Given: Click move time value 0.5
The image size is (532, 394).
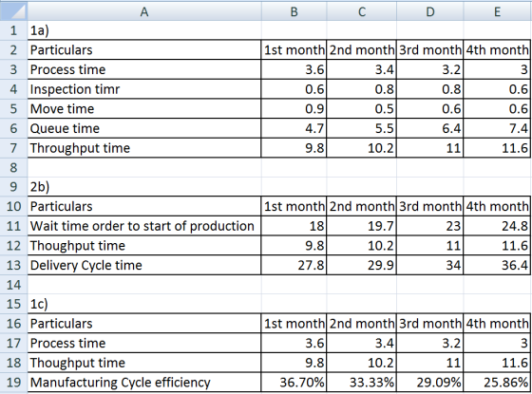Looking at the screenshot, I should (x=362, y=109).
